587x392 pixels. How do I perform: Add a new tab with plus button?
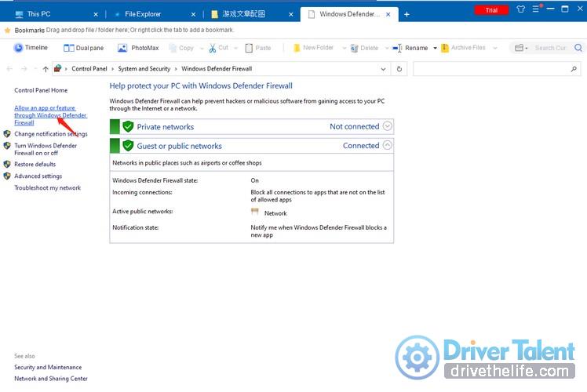click(x=407, y=14)
